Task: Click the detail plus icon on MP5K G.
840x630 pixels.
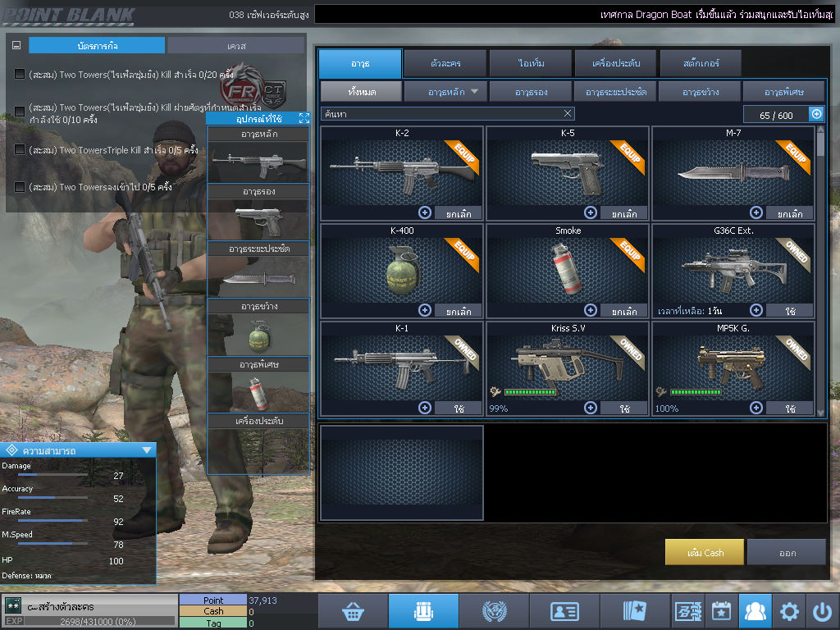Action: pyautogui.click(x=756, y=408)
